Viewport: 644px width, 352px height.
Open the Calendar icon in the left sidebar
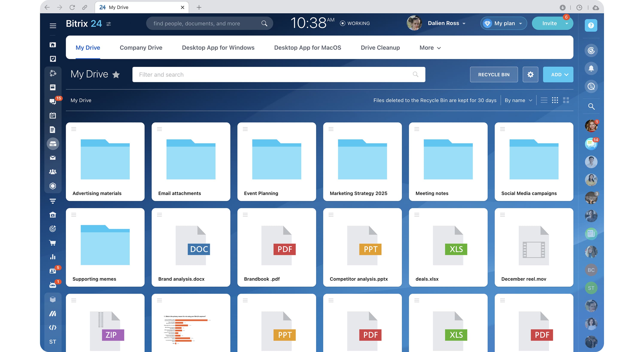click(x=53, y=115)
